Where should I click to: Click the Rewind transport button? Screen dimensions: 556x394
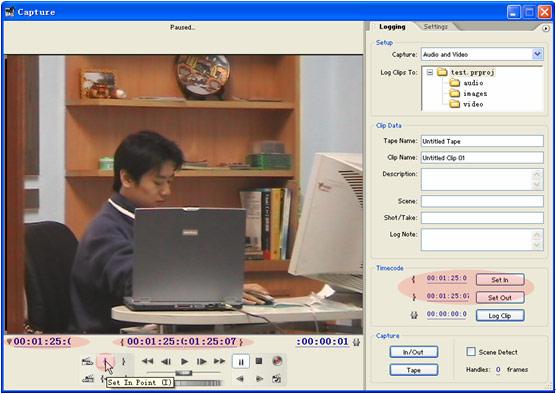pyautogui.click(x=148, y=361)
